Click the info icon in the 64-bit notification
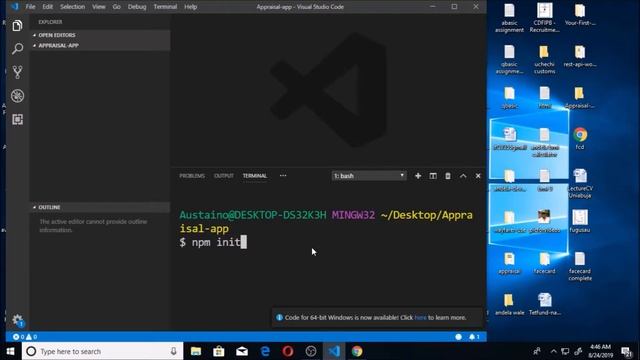 point(280,318)
